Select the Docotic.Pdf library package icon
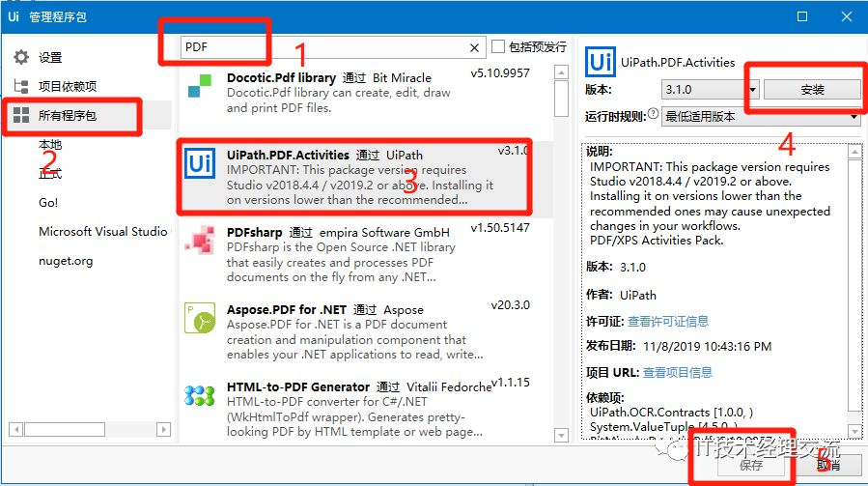 tap(200, 86)
